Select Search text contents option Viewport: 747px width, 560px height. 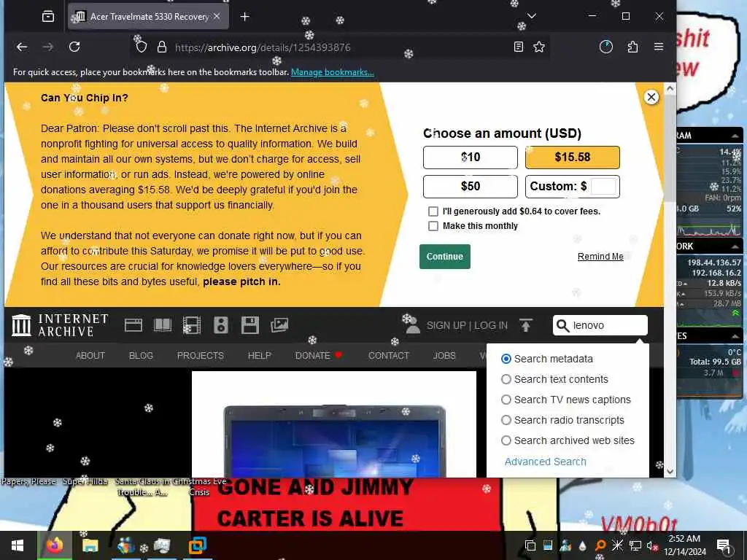[506, 379]
